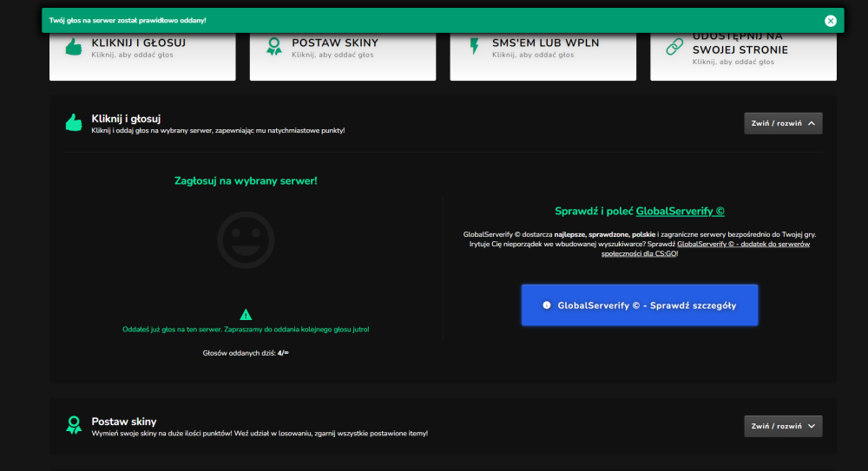Screen dimensions: 868x471
Task: Click info icon on blue GlobalServerify button
Action: (546, 305)
